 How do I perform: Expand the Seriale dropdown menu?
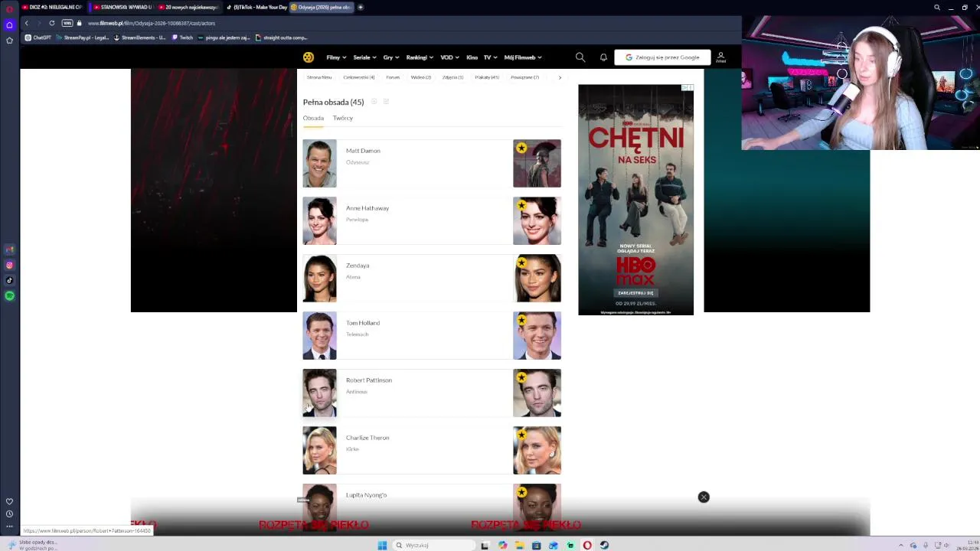pyautogui.click(x=364, y=57)
